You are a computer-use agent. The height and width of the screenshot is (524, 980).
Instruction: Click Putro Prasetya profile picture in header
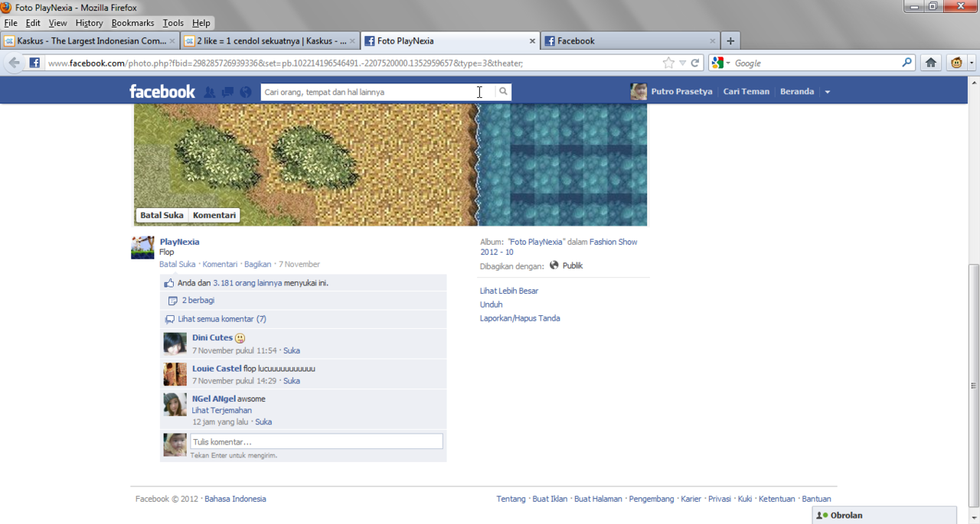pyautogui.click(x=639, y=92)
